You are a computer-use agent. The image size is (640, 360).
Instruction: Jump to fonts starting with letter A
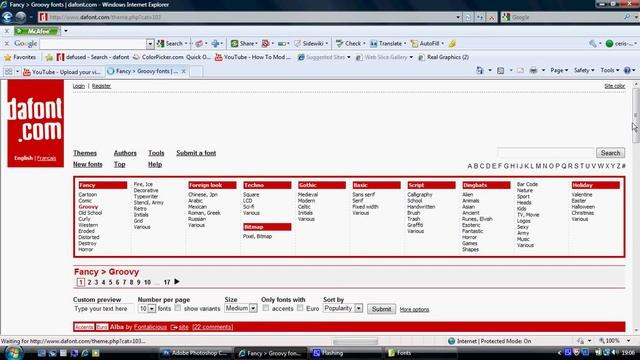pos(470,166)
